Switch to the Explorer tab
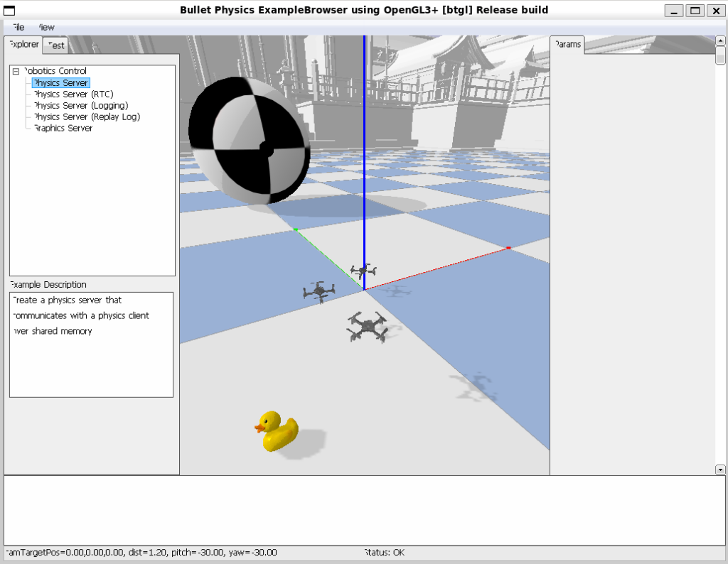This screenshot has height=564, width=728. coord(23,44)
